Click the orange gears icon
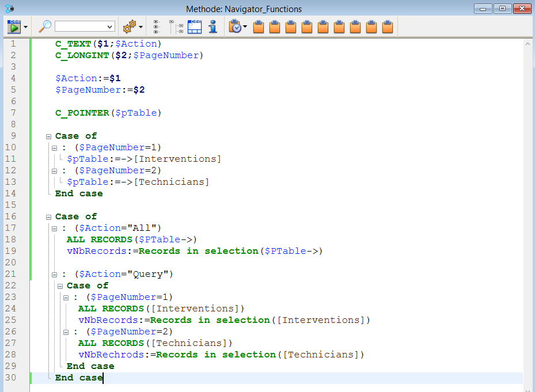This screenshot has height=392, width=535. pos(130,26)
